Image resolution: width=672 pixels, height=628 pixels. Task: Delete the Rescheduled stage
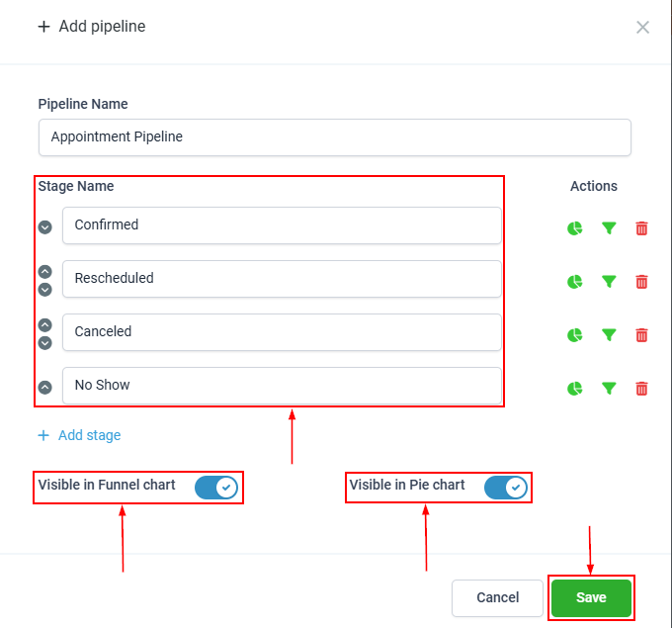[x=641, y=282]
